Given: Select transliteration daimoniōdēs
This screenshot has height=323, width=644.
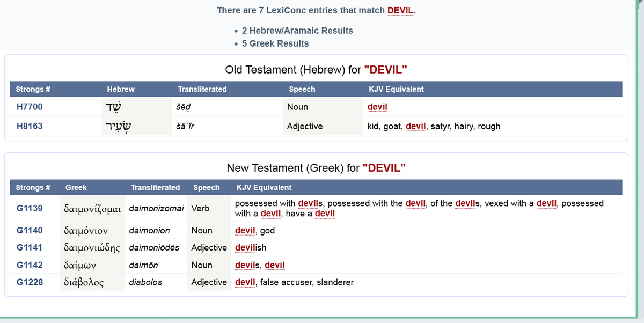Looking at the screenshot, I should click(154, 247).
